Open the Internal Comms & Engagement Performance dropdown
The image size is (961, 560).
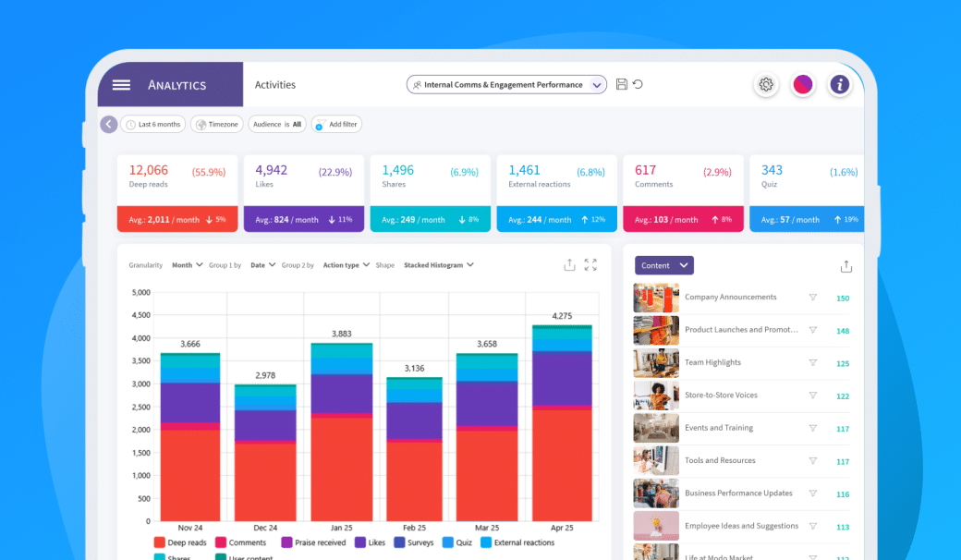[506, 85]
